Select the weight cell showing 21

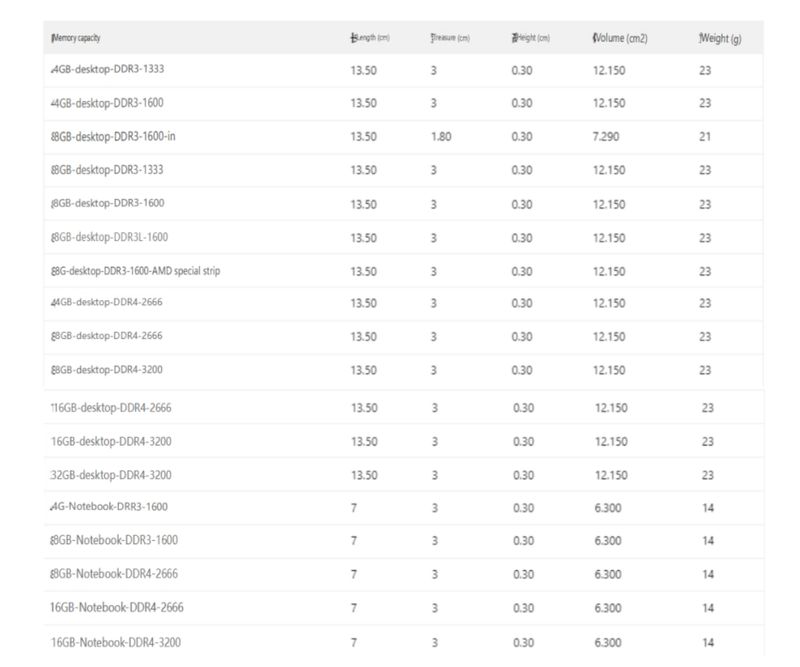click(x=705, y=137)
